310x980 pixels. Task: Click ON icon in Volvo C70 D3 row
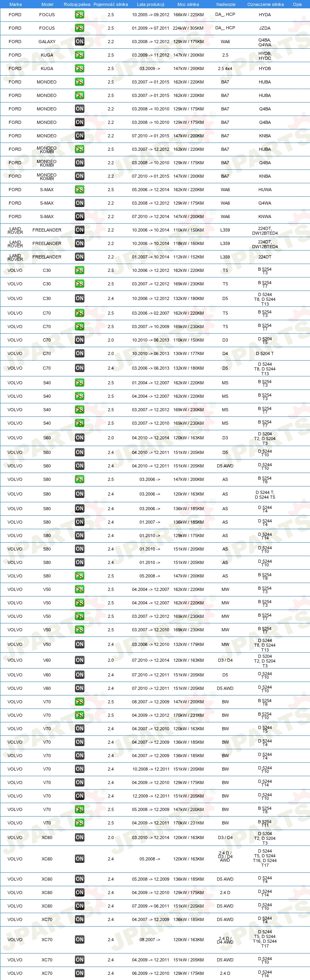[80, 340]
